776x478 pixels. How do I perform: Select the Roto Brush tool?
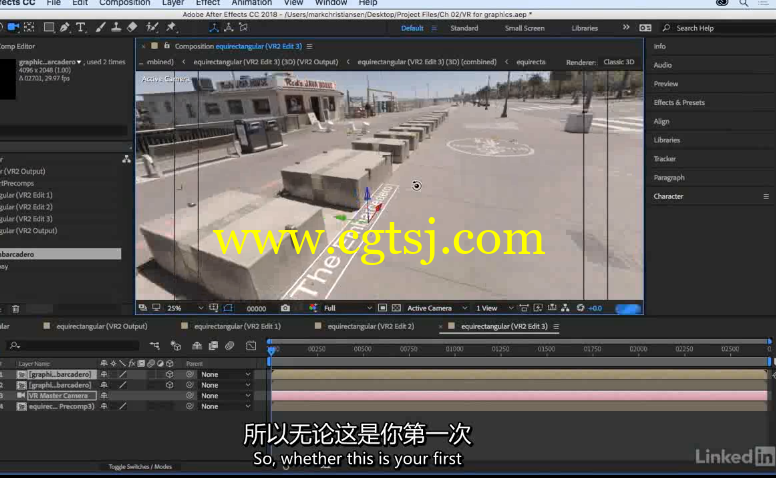tap(152, 27)
